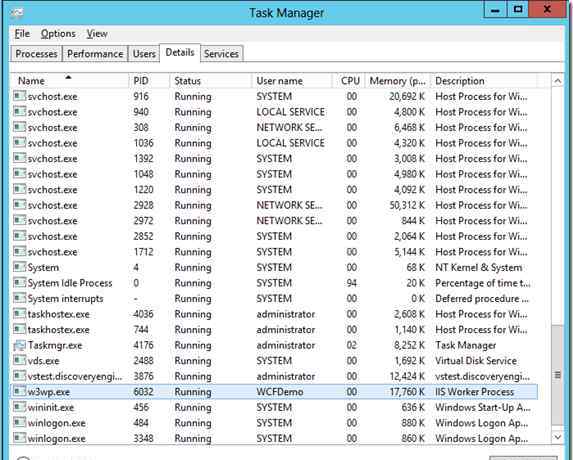Open the Options menu
This screenshot has width=573, height=460.
(58, 34)
